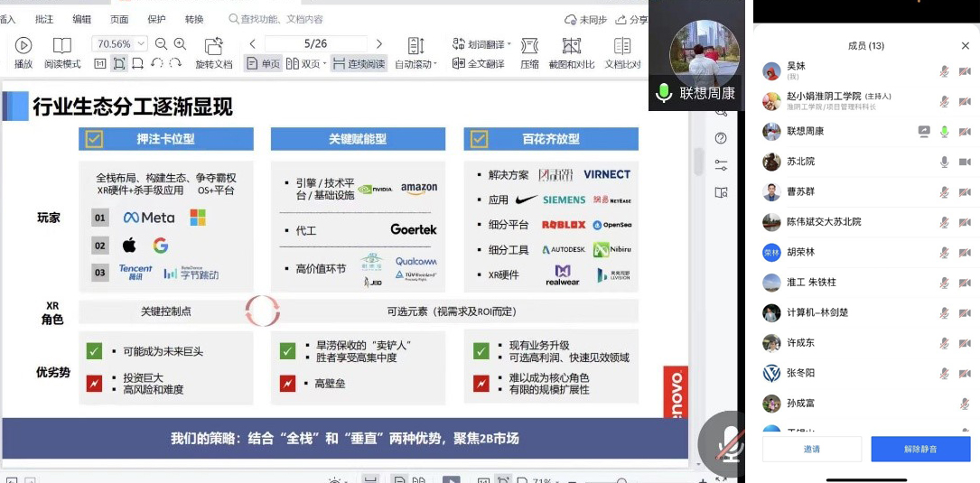Click the help question-mark icon in right sidebar
Viewport: 980px width, 483px height.
tap(721, 138)
